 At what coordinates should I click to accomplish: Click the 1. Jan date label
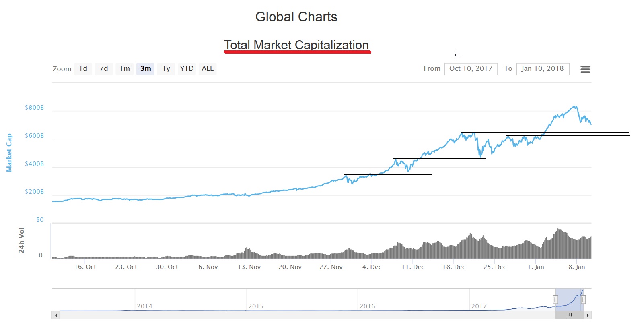click(x=536, y=267)
